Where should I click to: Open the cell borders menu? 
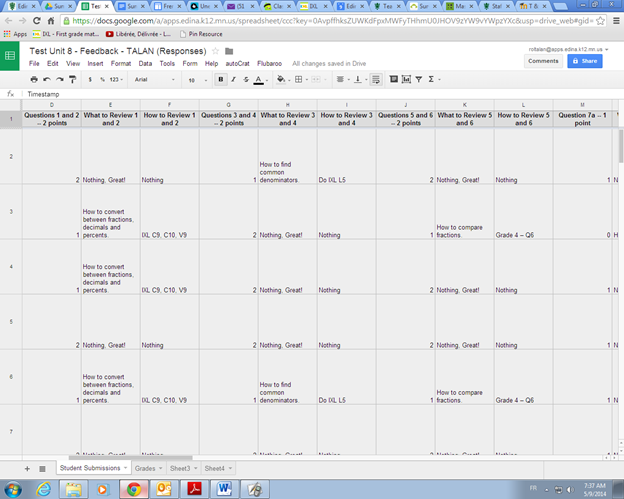pos(301,80)
